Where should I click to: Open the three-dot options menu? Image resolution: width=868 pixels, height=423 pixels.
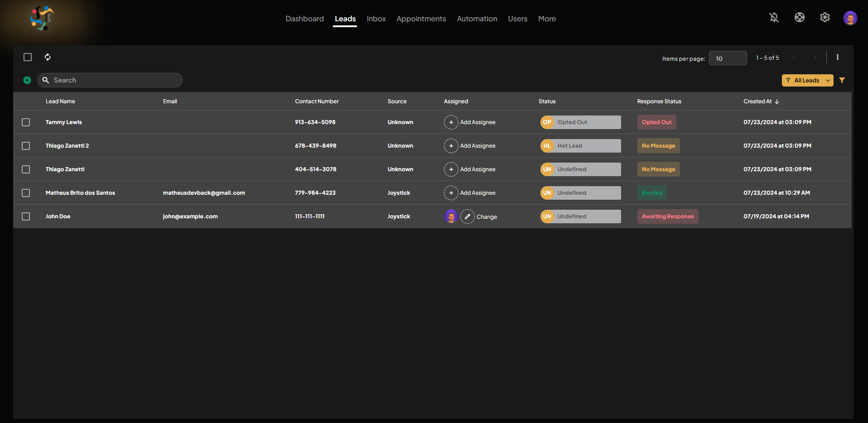pyautogui.click(x=837, y=57)
